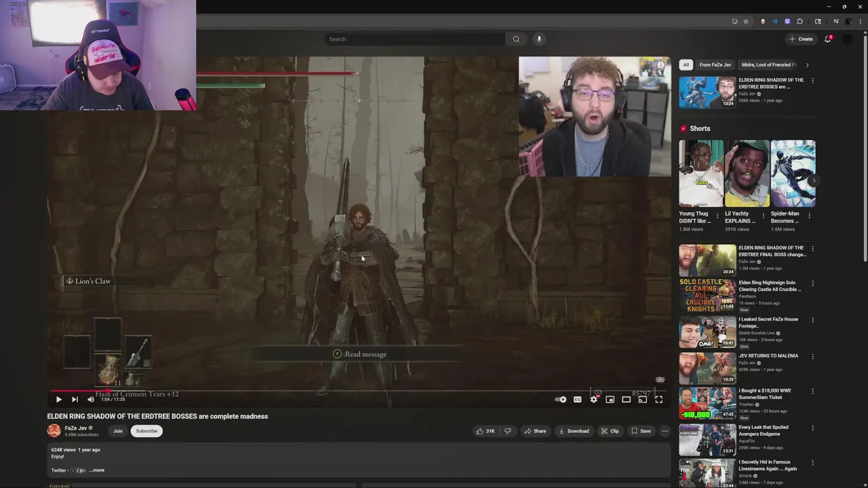Open the purple Twitch extension icon
The image size is (868, 488).
[x=787, y=22]
